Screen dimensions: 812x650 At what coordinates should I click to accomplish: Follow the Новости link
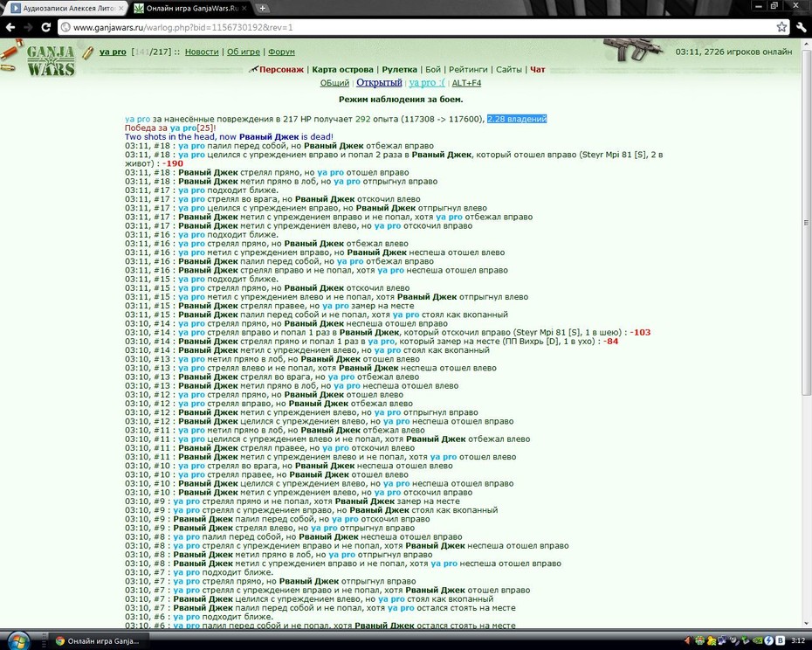[x=202, y=52]
